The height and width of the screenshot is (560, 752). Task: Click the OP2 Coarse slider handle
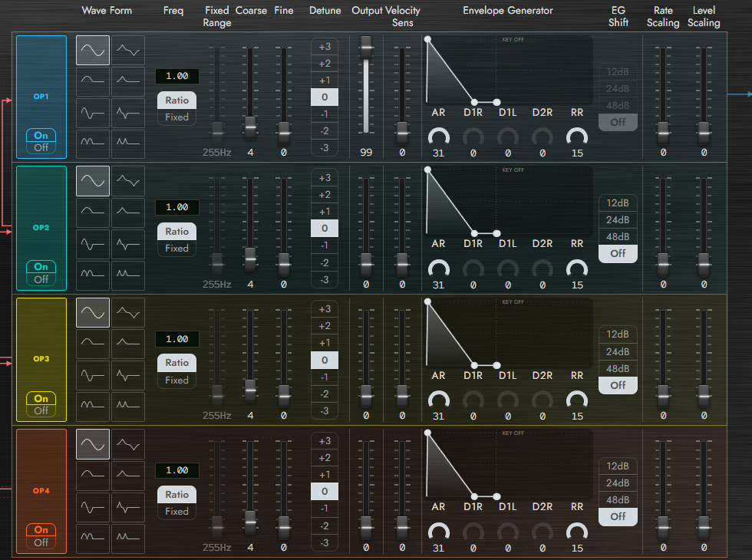[x=250, y=259]
